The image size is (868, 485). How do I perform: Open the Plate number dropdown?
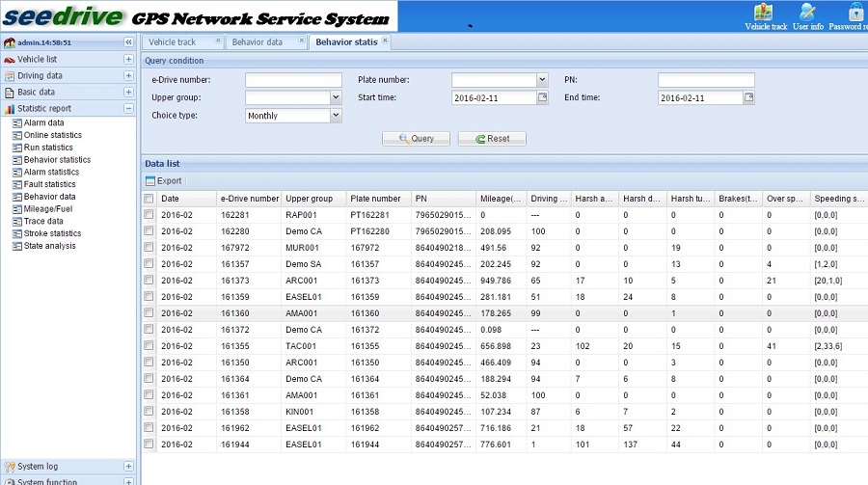(542, 80)
